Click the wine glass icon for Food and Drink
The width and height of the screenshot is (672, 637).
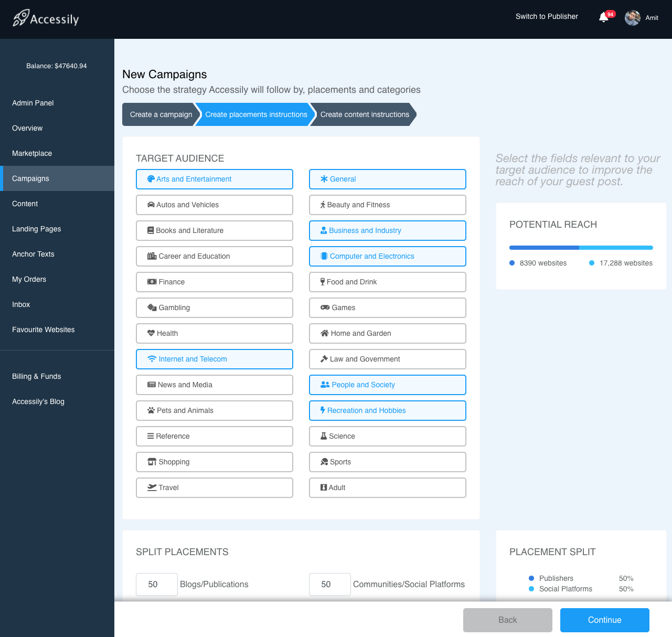(323, 282)
